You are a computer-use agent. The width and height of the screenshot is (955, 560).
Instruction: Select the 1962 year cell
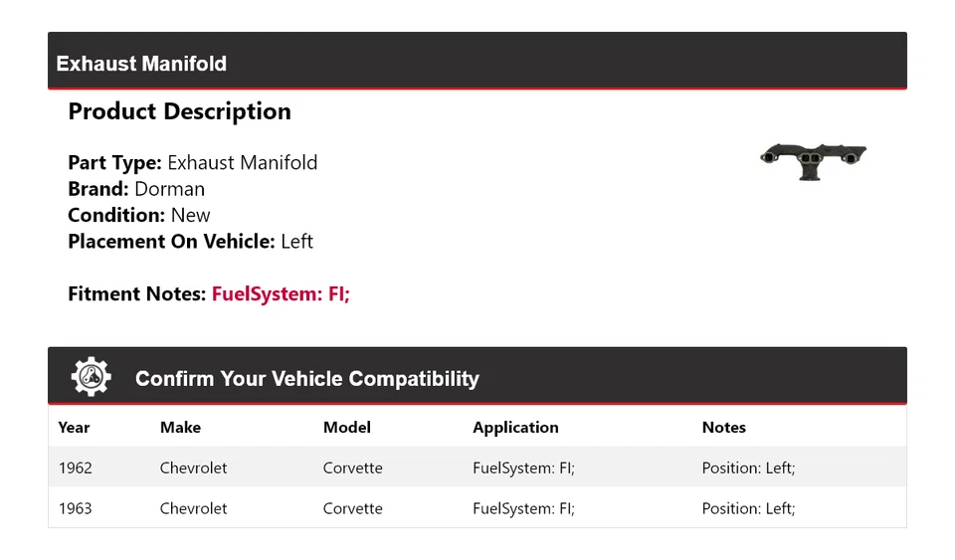pos(75,467)
